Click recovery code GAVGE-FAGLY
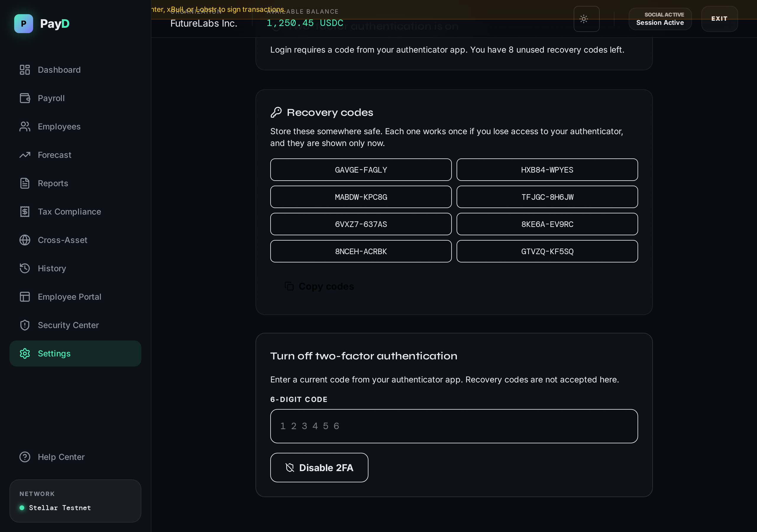The width and height of the screenshot is (757, 532). [361, 169]
